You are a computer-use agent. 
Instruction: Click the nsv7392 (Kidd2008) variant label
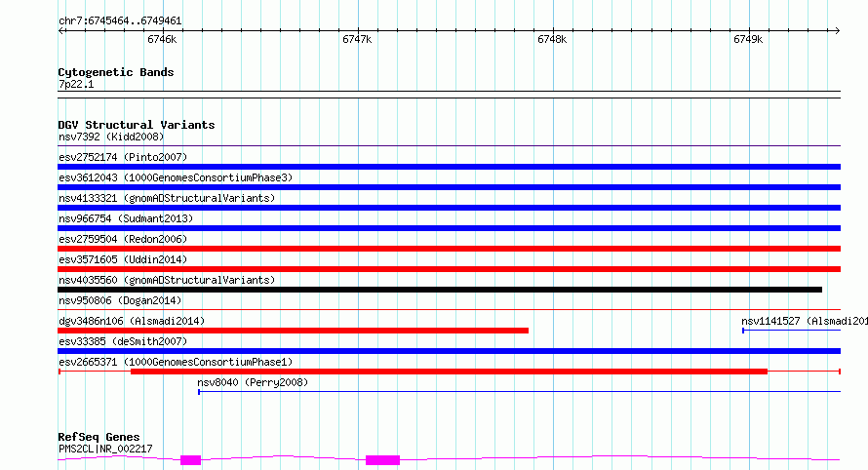tap(111, 137)
